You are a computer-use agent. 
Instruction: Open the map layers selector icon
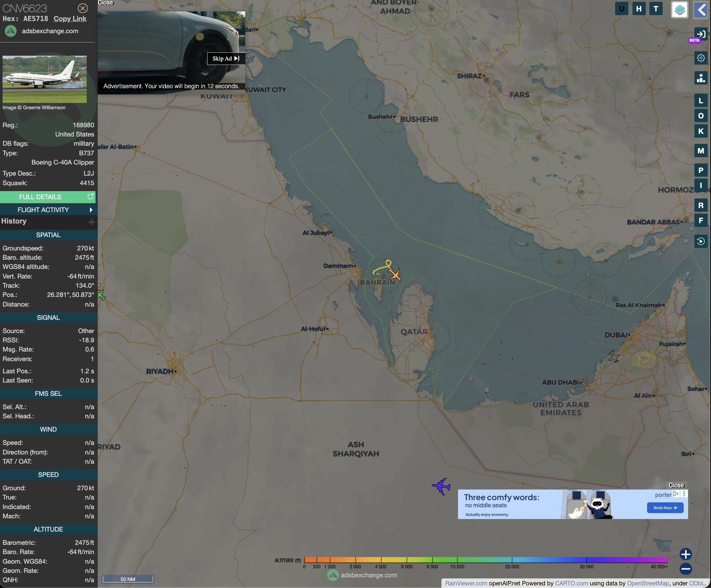click(x=679, y=10)
